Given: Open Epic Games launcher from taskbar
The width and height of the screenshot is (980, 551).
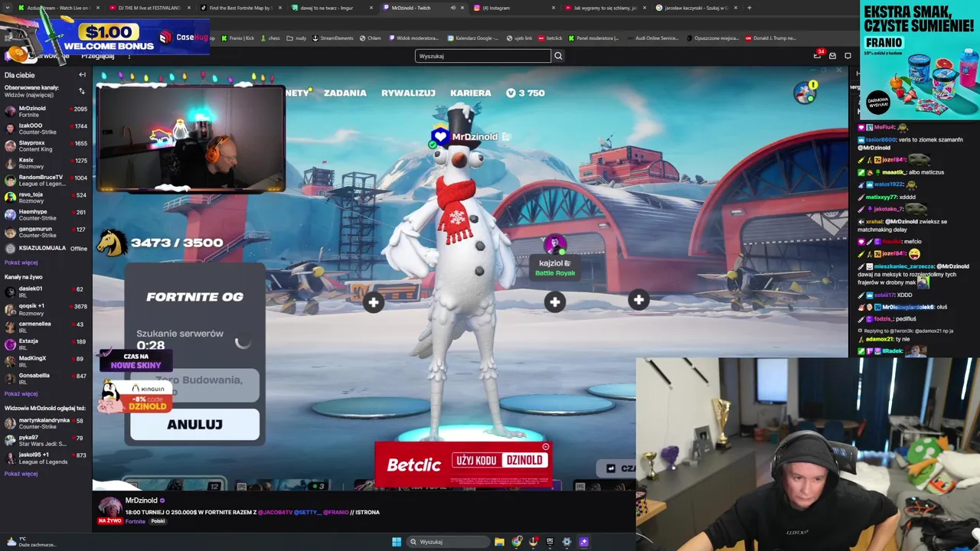Looking at the screenshot, I should point(550,542).
